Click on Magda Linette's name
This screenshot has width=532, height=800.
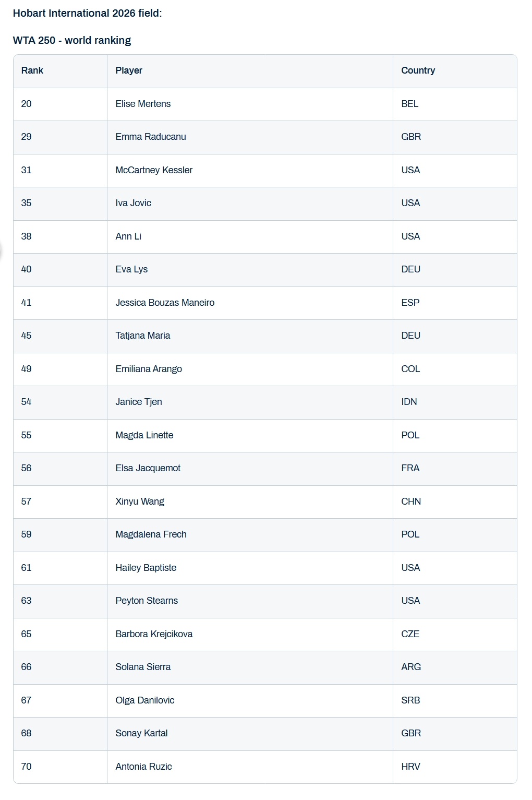coord(144,435)
